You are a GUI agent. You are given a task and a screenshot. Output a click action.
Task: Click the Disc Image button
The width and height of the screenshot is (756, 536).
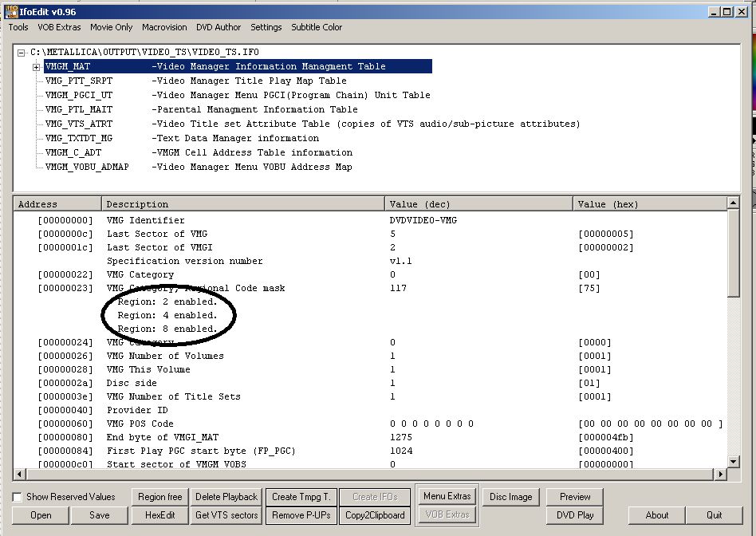coord(511,497)
